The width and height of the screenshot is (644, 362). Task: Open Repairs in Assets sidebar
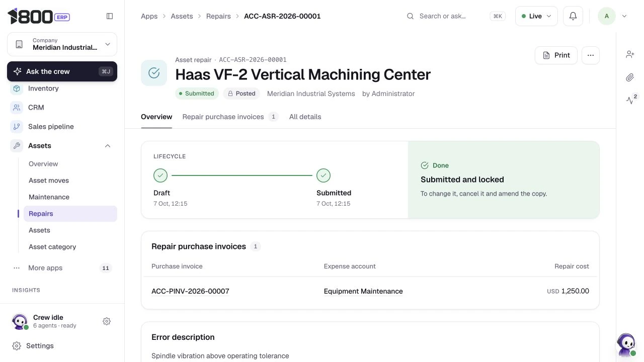point(70,214)
